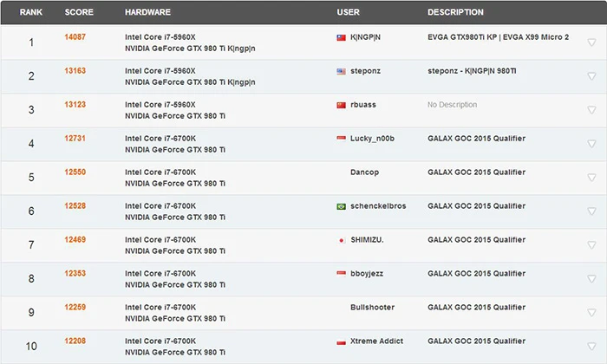Expand the rank 5 Dancop row arrow
This screenshot has width=607, height=364.
pyautogui.click(x=591, y=178)
